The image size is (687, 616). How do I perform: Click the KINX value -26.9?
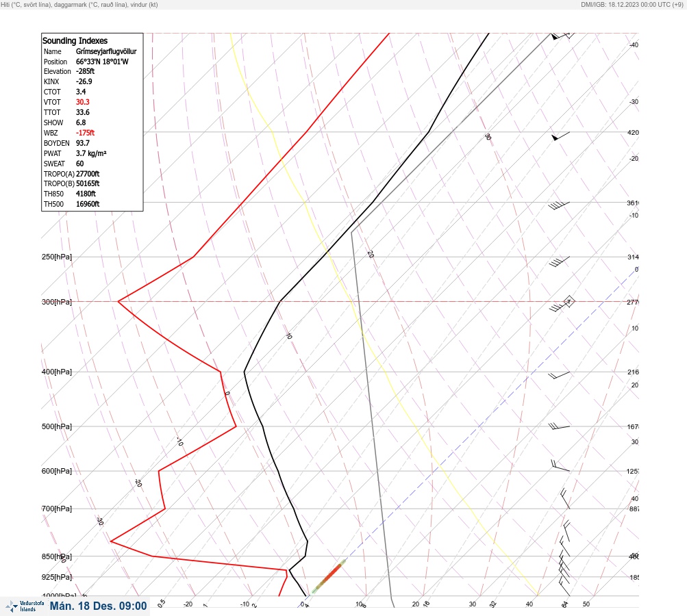pyautogui.click(x=84, y=81)
